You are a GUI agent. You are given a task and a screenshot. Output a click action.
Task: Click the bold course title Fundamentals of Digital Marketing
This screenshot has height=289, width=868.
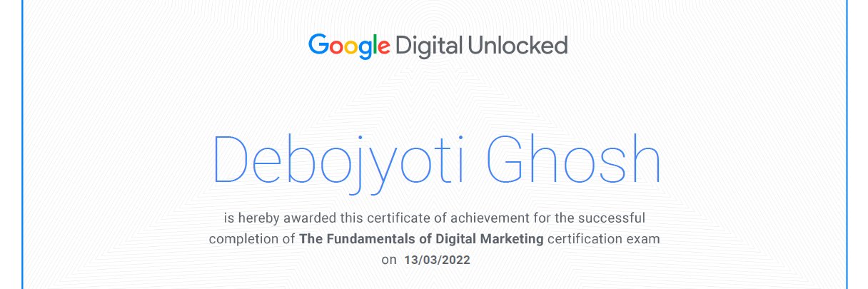point(422,238)
